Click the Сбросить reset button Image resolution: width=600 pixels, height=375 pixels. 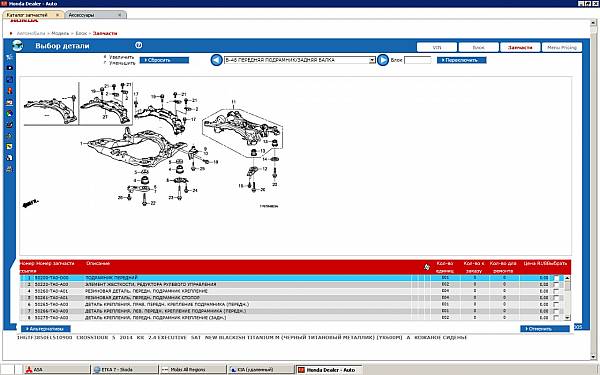pyautogui.click(x=164, y=60)
